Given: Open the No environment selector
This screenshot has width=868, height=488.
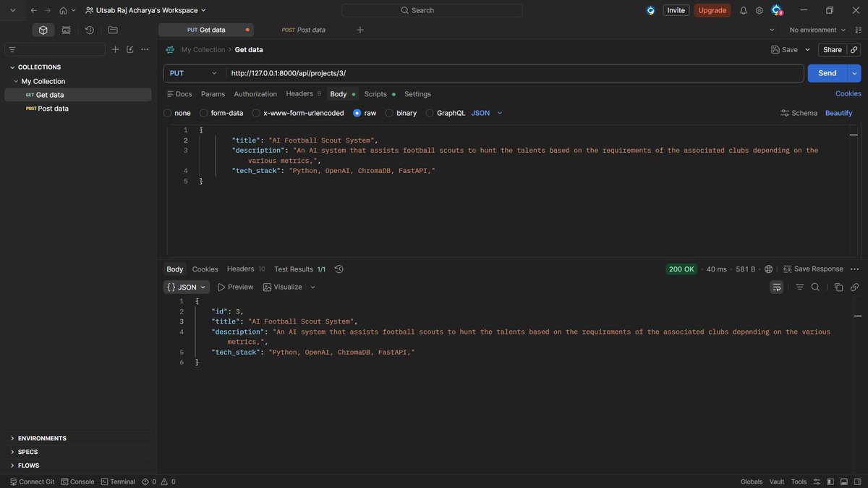Looking at the screenshot, I should [x=818, y=30].
